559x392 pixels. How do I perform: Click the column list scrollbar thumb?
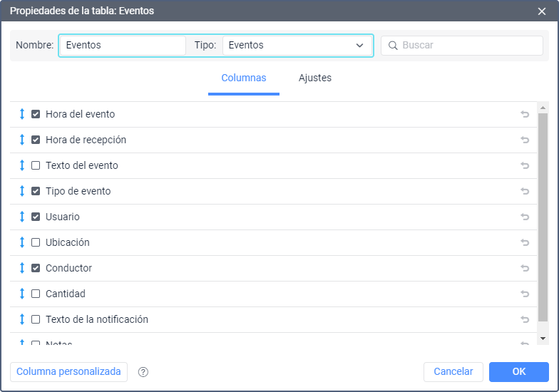tap(543, 214)
